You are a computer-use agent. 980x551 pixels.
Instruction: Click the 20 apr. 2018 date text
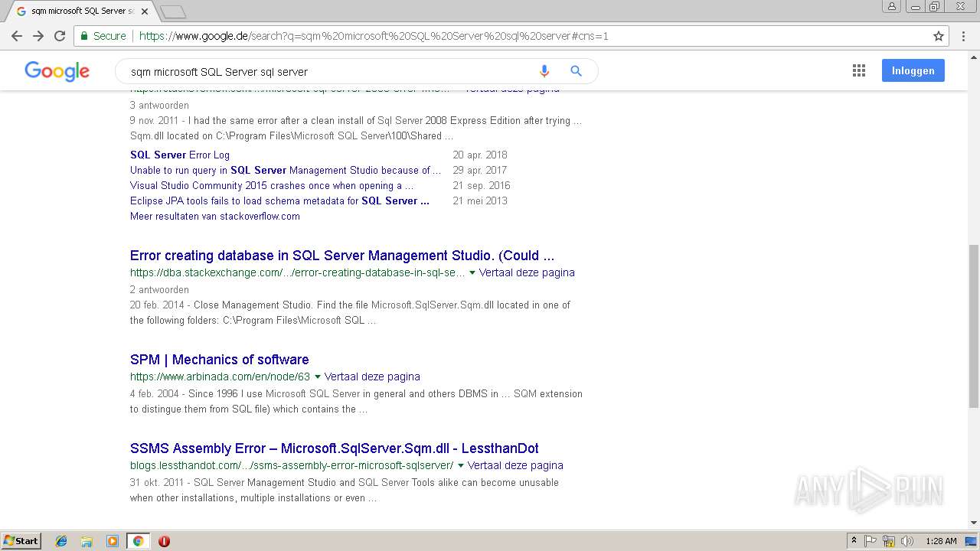pyautogui.click(x=480, y=155)
